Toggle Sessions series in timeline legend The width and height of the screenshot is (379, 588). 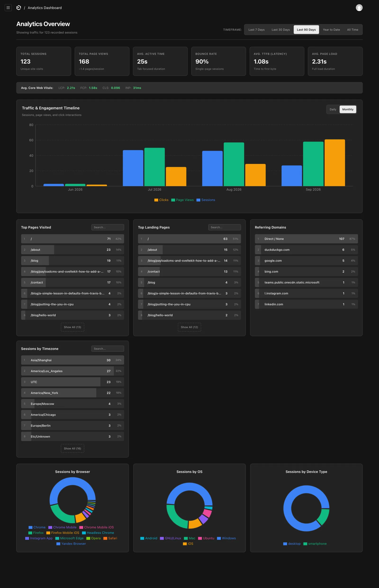[x=206, y=200]
